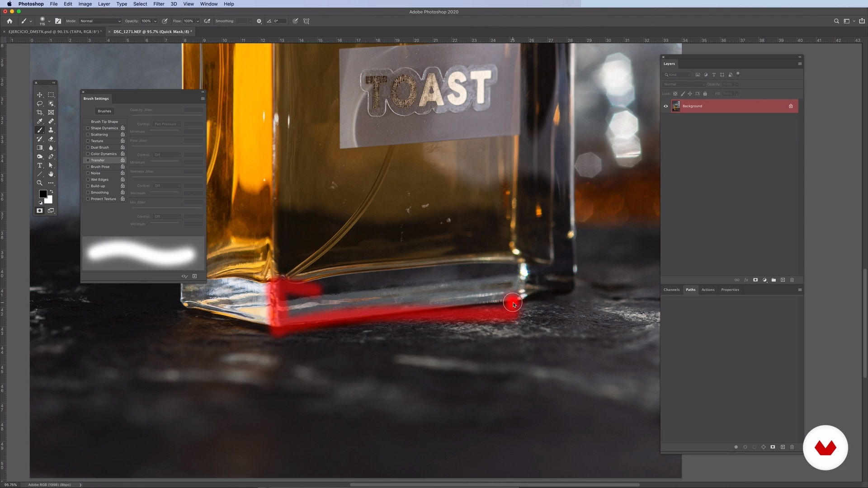The height and width of the screenshot is (488, 868).
Task: Open Brush Tip Shape settings
Action: [x=104, y=122]
